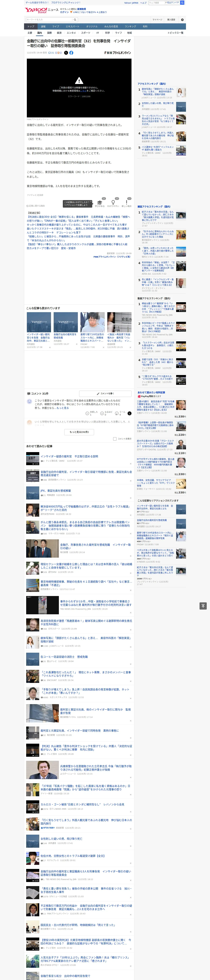Focus the ウェブ検索 field at top

(x=156, y=3)
